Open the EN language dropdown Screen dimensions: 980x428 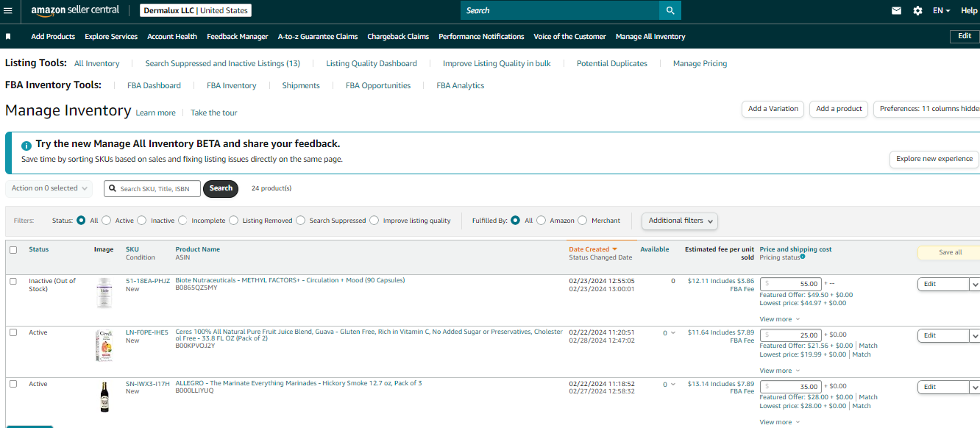pyautogui.click(x=942, y=10)
